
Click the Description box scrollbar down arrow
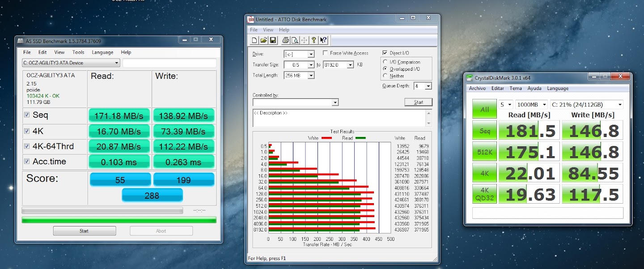[x=429, y=123]
